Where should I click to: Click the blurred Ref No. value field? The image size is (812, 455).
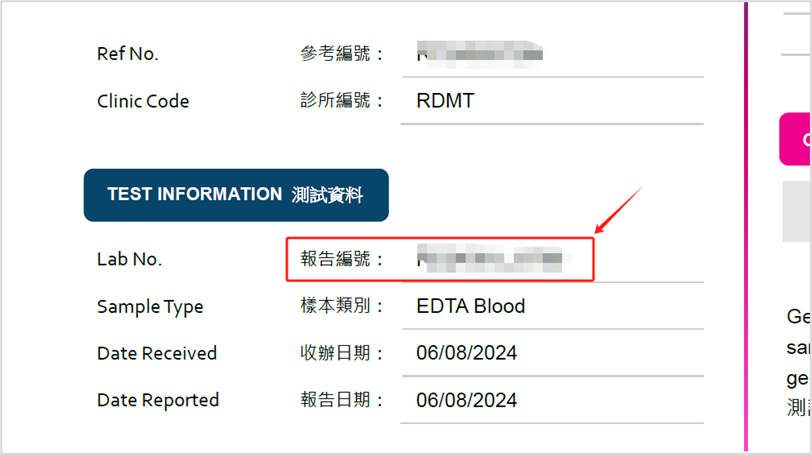[x=480, y=53]
